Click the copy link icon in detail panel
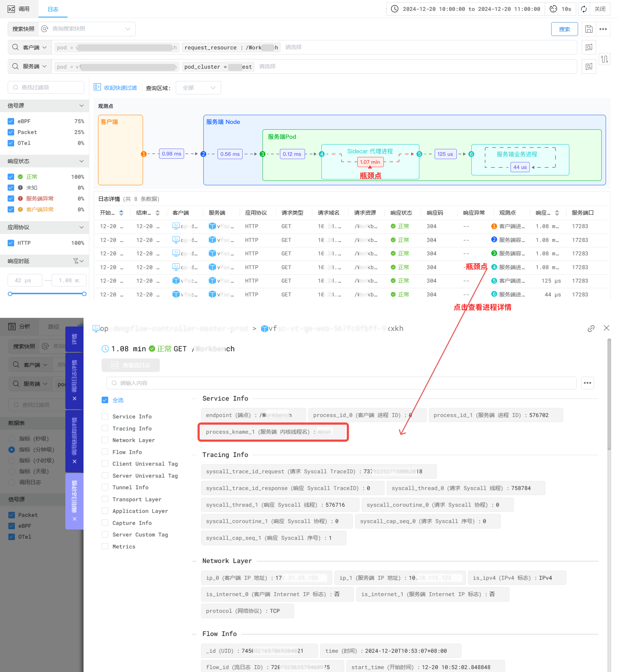This screenshot has width=618, height=672. 591,329
